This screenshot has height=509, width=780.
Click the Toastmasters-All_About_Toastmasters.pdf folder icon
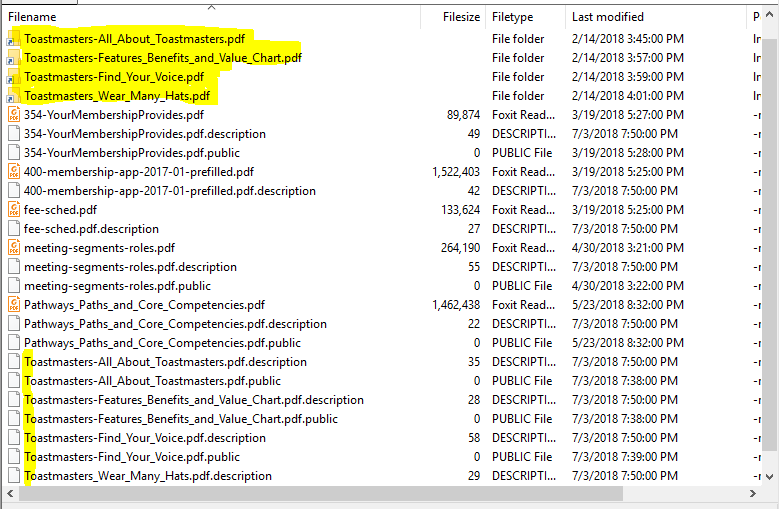click(x=13, y=39)
